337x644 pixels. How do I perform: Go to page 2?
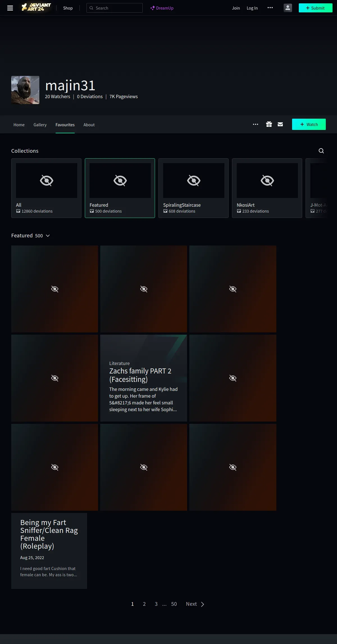point(144,604)
